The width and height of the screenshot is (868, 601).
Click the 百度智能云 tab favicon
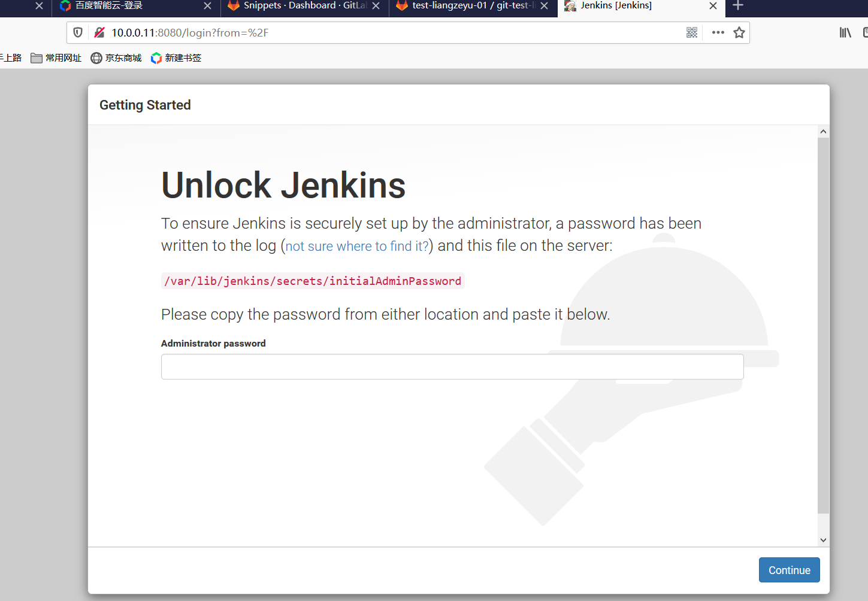coord(65,6)
